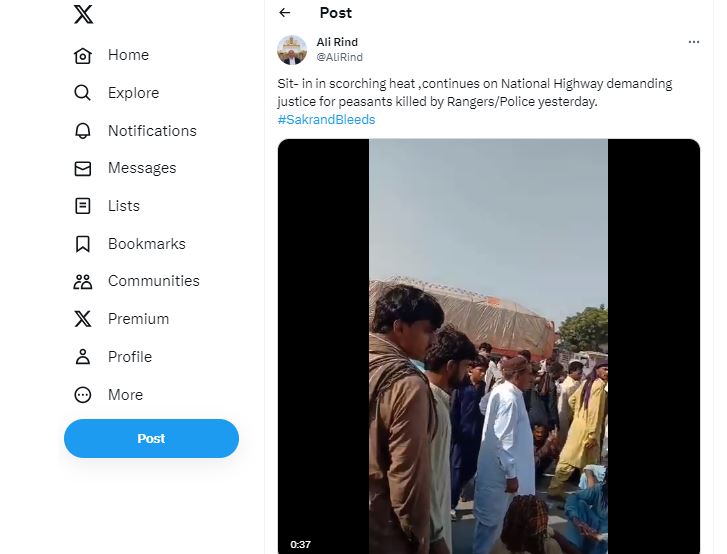Select the Notifications menu label
The width and height of the screenshot is (727, 554).
coord(152,131)
